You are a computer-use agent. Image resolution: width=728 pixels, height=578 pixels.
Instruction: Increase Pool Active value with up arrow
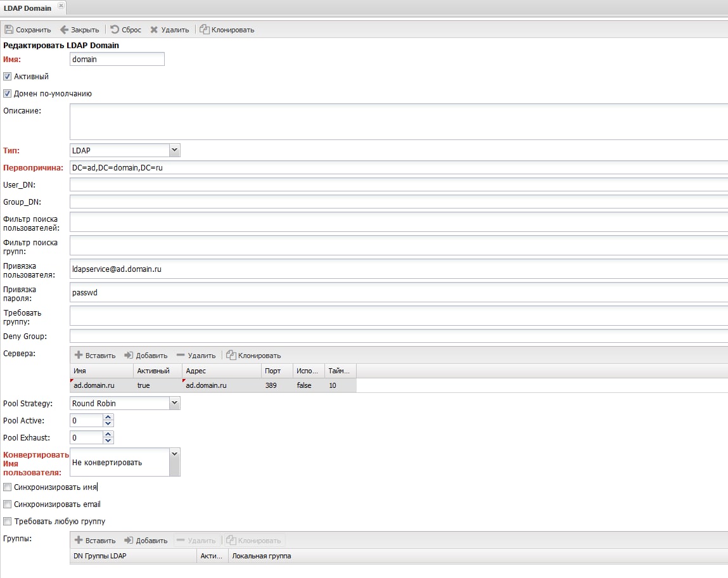[108, 418]
